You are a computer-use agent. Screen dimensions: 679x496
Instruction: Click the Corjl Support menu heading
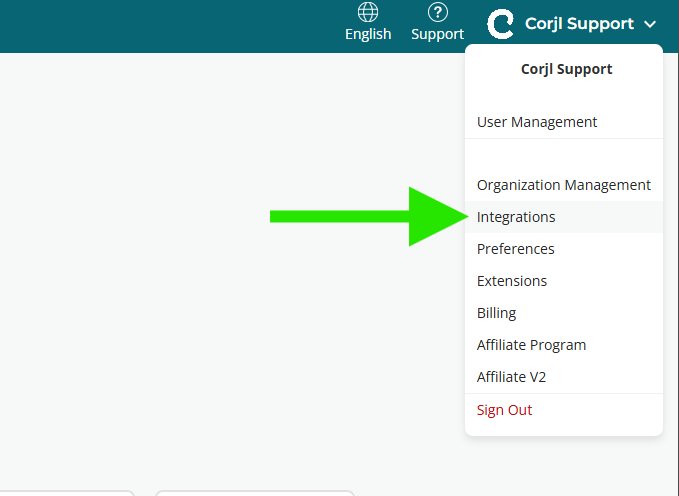[566, 69]
